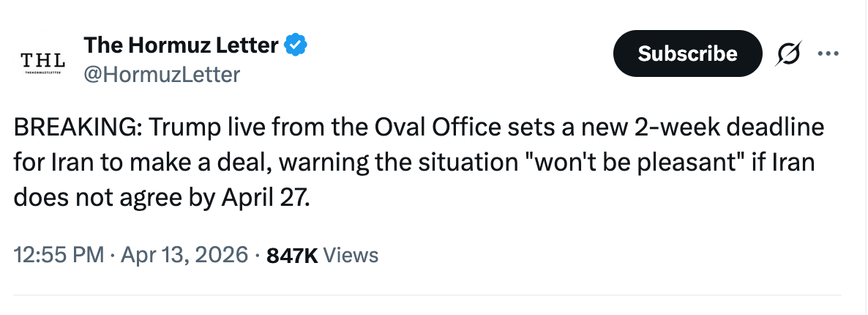
Task: Open The Hormuz Letter display name
Action: click(x=181, y=45)
